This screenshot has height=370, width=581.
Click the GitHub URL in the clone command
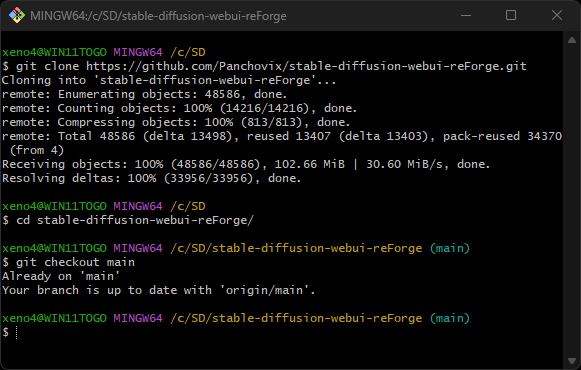coord(306,66)
